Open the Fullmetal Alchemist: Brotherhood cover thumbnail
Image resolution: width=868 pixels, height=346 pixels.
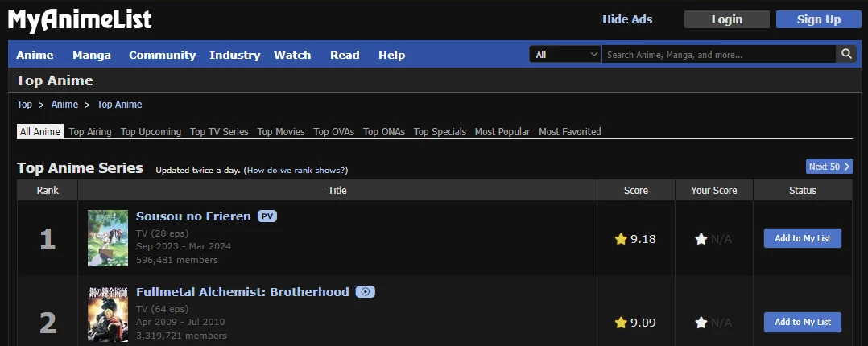coord(108,314)
